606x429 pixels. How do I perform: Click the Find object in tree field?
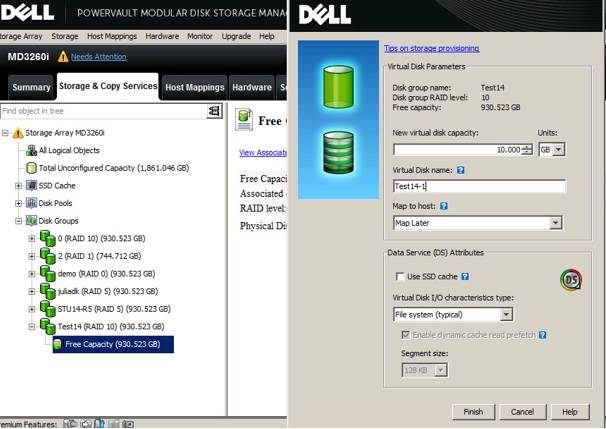coord(104,111)
